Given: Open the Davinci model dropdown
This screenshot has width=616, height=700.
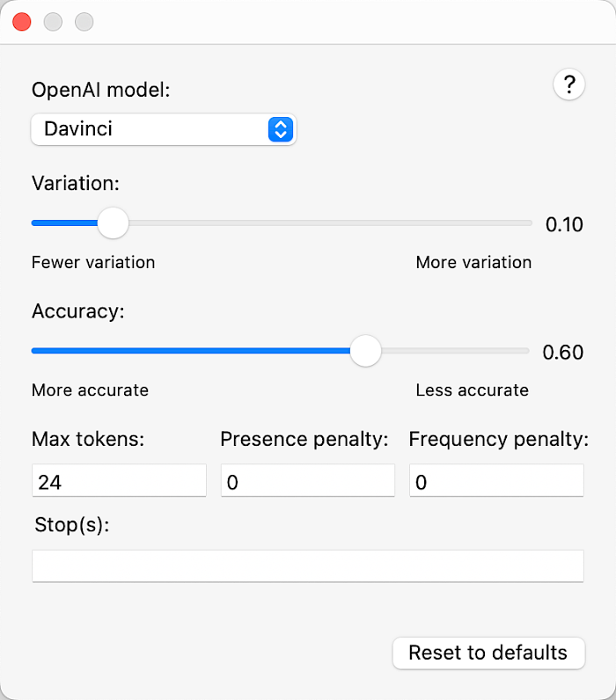Looking at the screenshot, I should point(164,129).
